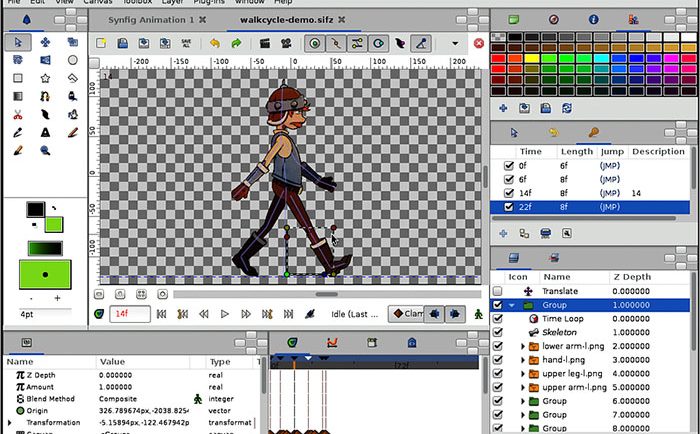The width and height of the screenshot is (700, 434).
Task: Select the Star tool
Action: click(x=46, y=77)
